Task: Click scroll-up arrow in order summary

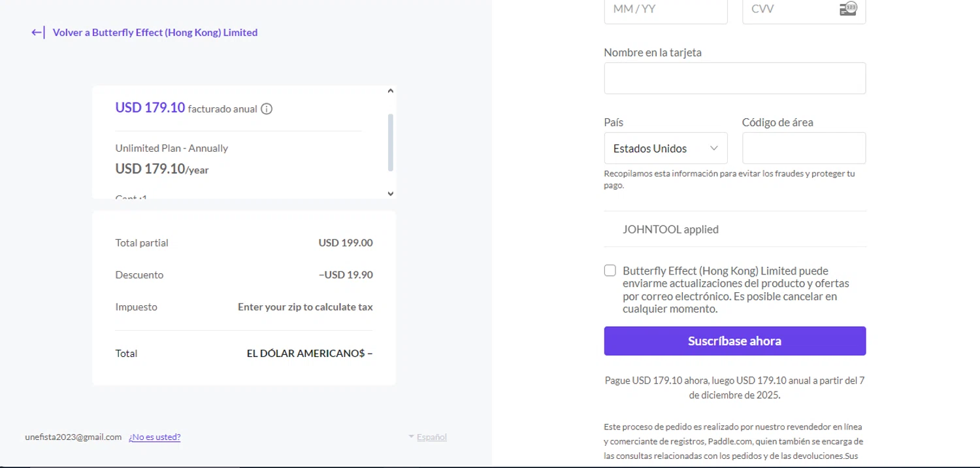Action: pyautogui.click(x=391, y=92)
